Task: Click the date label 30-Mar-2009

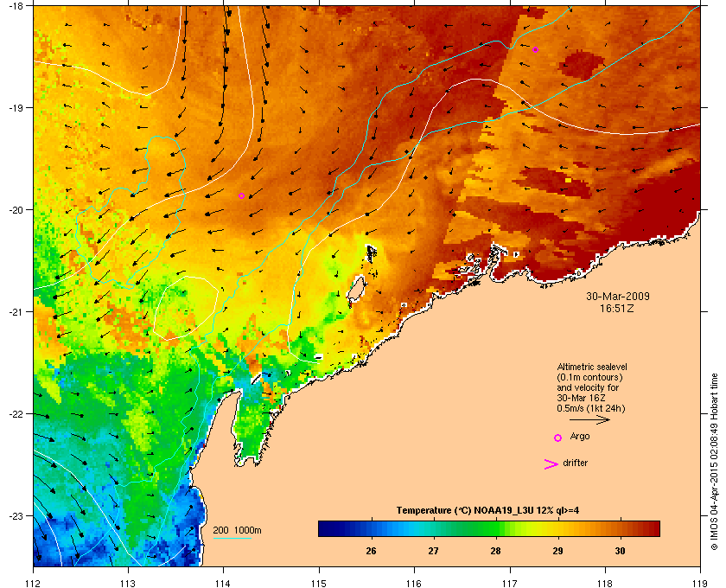Action: (618, 297)
